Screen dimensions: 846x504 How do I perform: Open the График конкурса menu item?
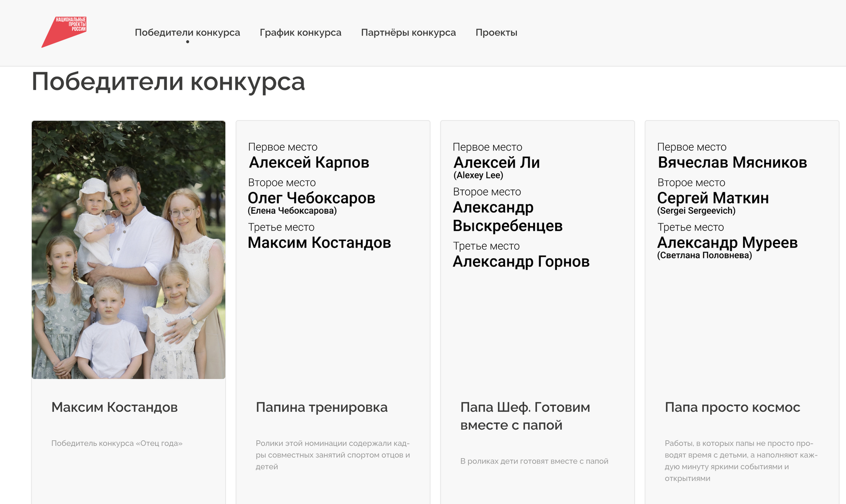click(x=300, y=33)
